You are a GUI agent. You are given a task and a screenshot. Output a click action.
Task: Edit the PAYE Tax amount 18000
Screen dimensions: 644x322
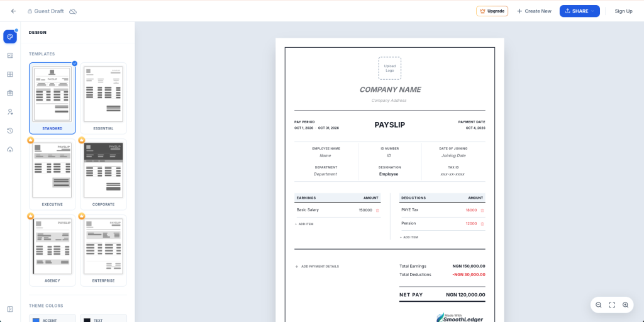tap(471, 210)
